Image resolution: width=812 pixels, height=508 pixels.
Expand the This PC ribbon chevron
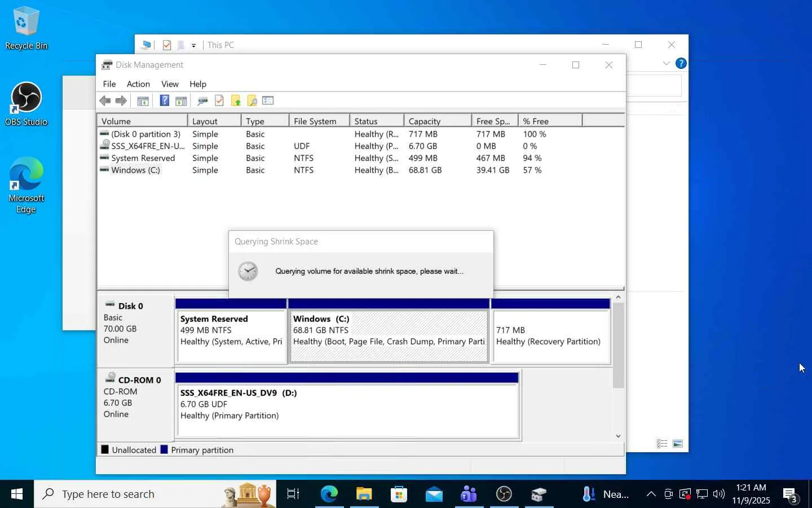pos(667,63)
